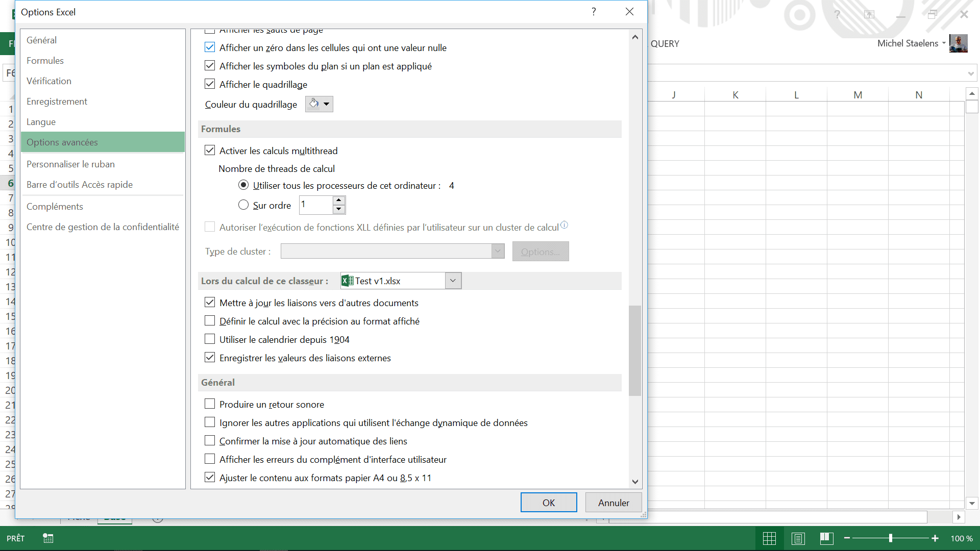
Task: Open the Formules options category
Action: (45, 61)
